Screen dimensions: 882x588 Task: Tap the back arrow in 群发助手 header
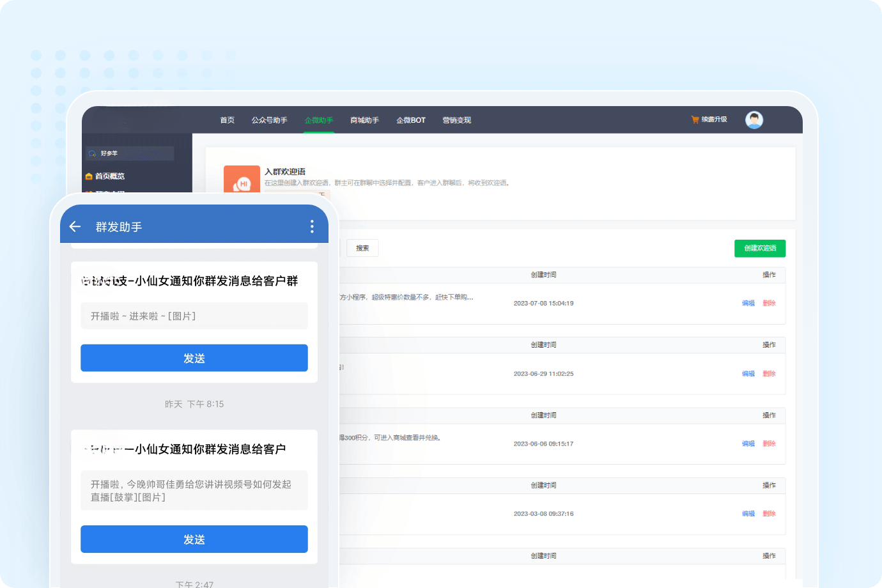coord(75,227)
